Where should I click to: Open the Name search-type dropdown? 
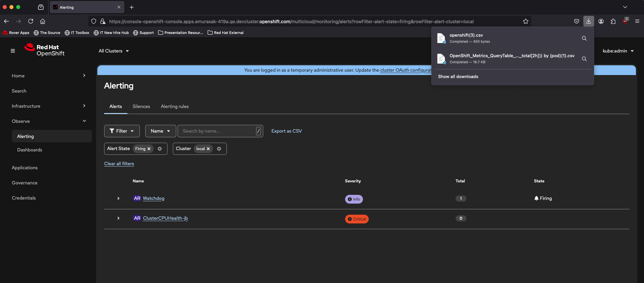coord(160,131)
